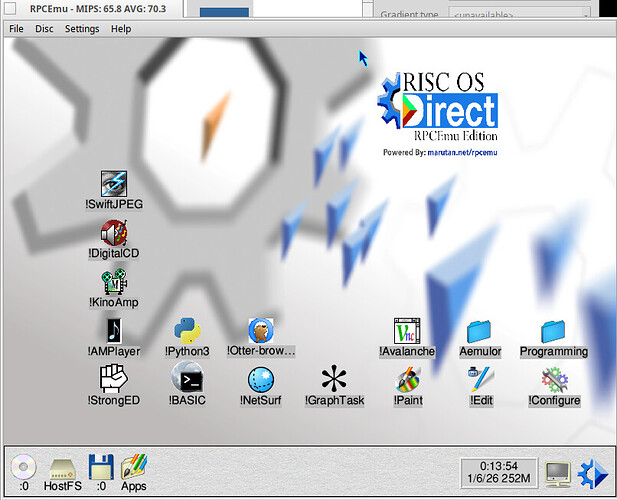Select the !GraphTask asterisk icon

334,378
